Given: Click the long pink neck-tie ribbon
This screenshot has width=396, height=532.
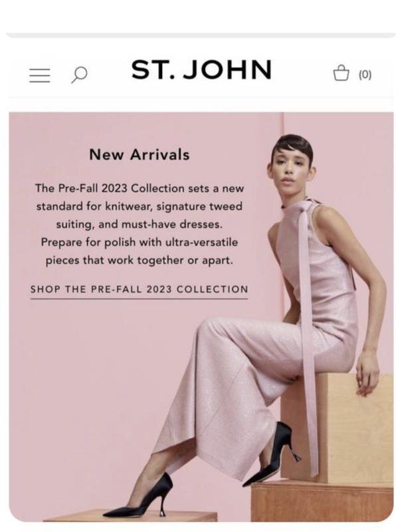Looking at the screenshot, I should click(x=307, y=339).
